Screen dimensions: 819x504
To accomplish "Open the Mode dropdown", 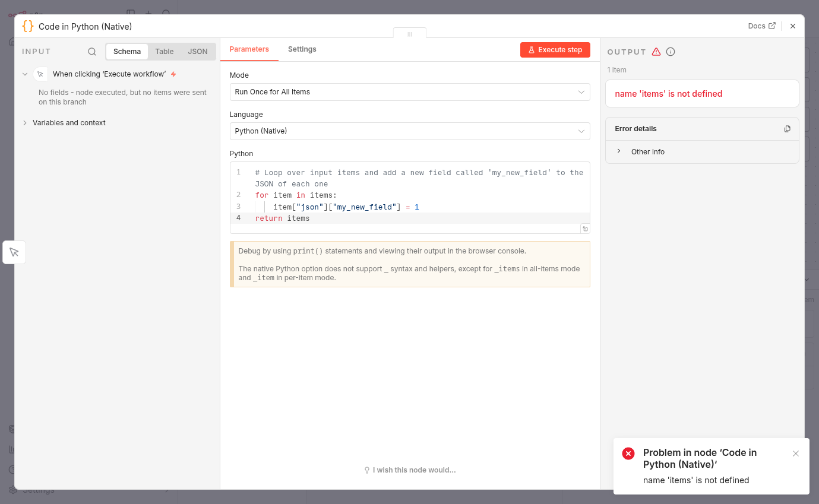I will (x=409, y=92).
